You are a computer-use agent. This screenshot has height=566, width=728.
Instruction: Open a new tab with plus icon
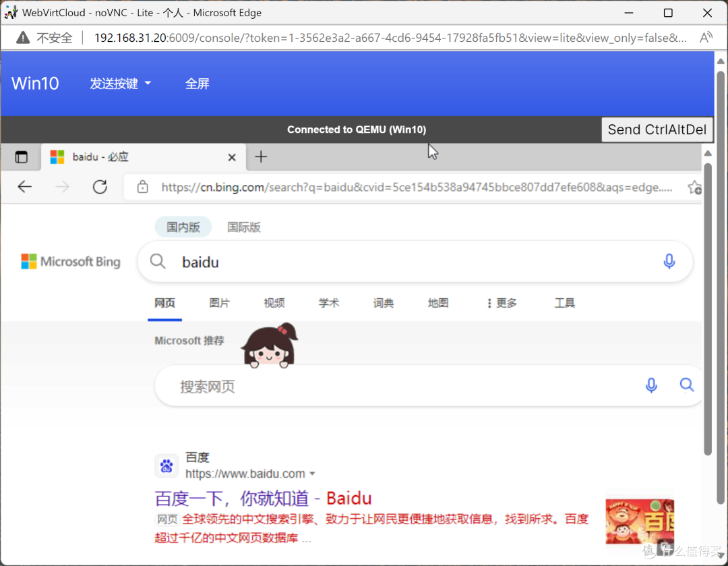[261, 157]
